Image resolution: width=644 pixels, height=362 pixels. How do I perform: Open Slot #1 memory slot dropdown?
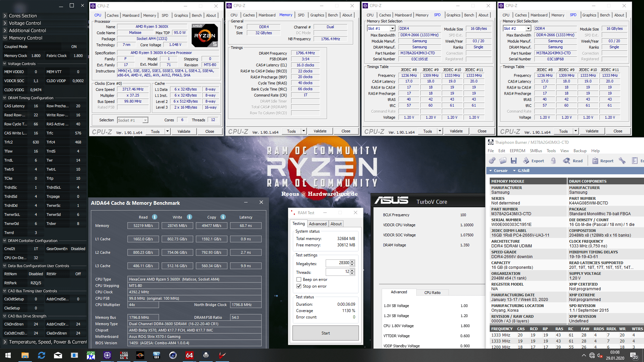coord(392,29)
